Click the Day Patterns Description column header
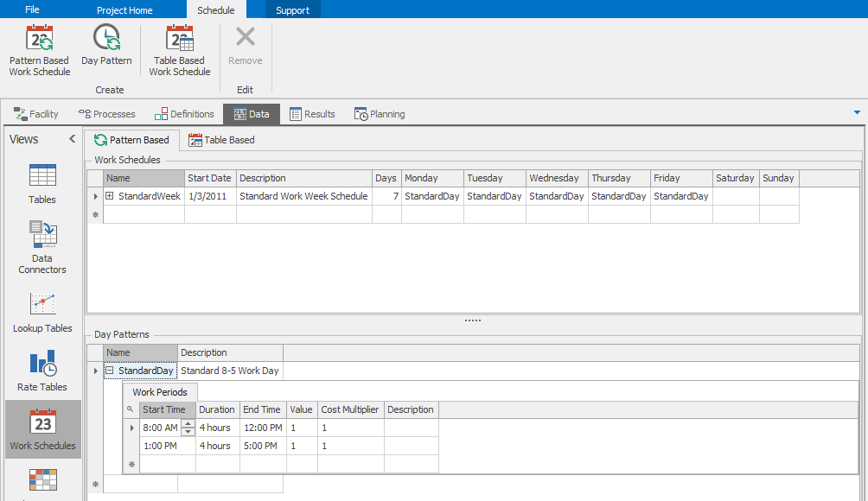This screenshot has height=501, width=868. click(x=230, y=352)
